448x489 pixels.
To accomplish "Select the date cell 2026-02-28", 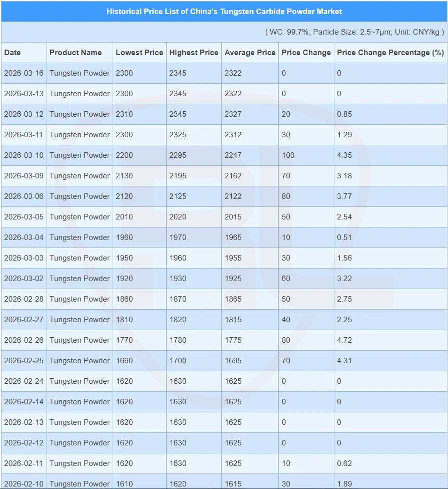I will pyautogui.click(x=24, y=299).
